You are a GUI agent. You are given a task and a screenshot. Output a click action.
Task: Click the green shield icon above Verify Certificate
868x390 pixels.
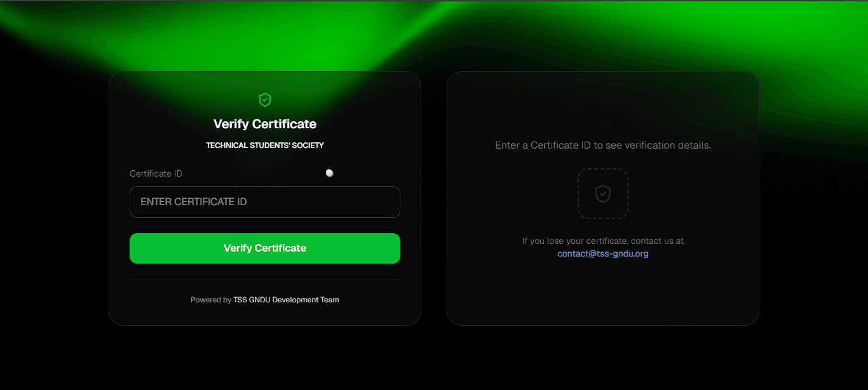(x=265, y=100)
